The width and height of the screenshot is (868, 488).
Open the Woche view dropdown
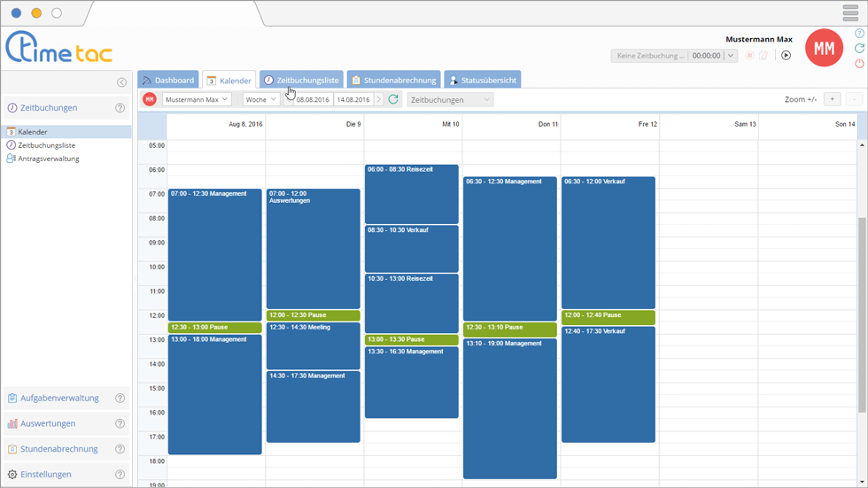261,100
